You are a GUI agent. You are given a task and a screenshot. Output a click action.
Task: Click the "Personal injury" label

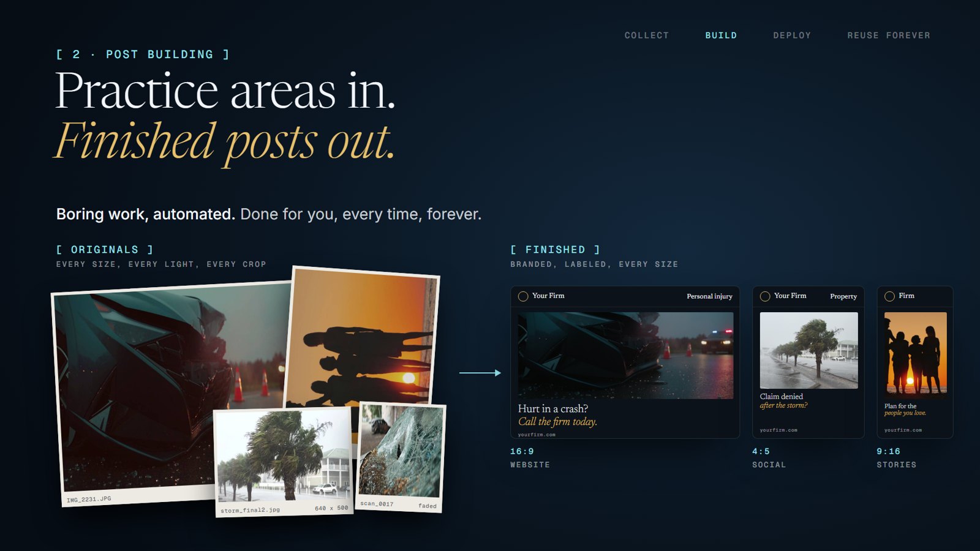tap(709, 296)
